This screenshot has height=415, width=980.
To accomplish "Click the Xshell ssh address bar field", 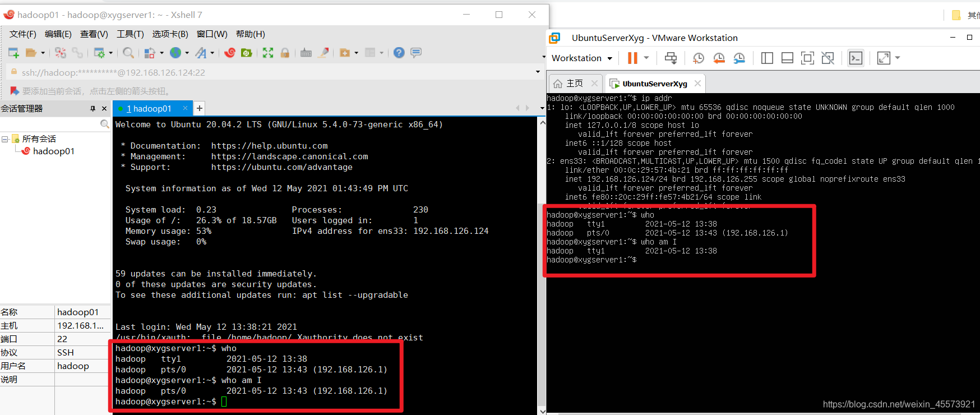I will tap(272, 72).
